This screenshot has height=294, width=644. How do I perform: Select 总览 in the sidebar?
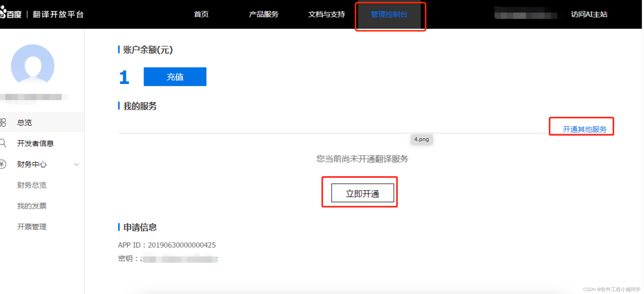click(x=24, y=123)
